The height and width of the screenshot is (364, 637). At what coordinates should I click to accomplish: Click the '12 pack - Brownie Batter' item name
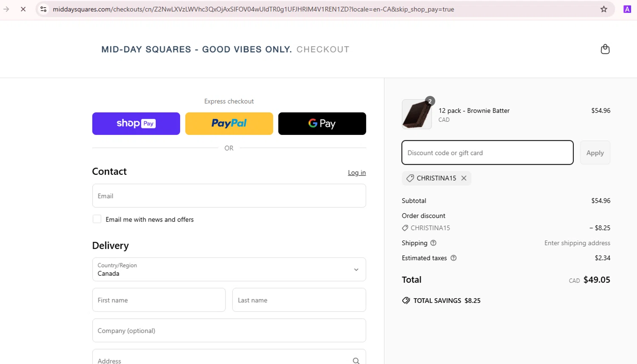tap(474, 111)
